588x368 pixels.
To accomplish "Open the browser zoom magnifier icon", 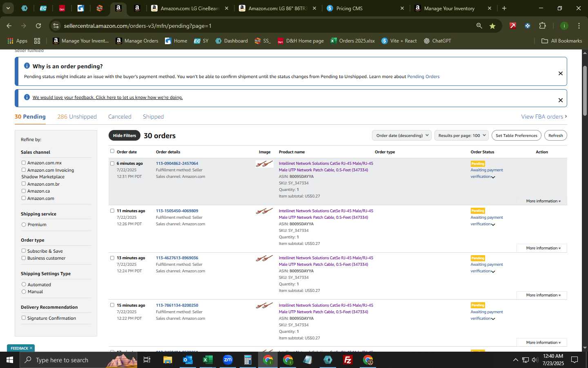I will coord(479,26).
